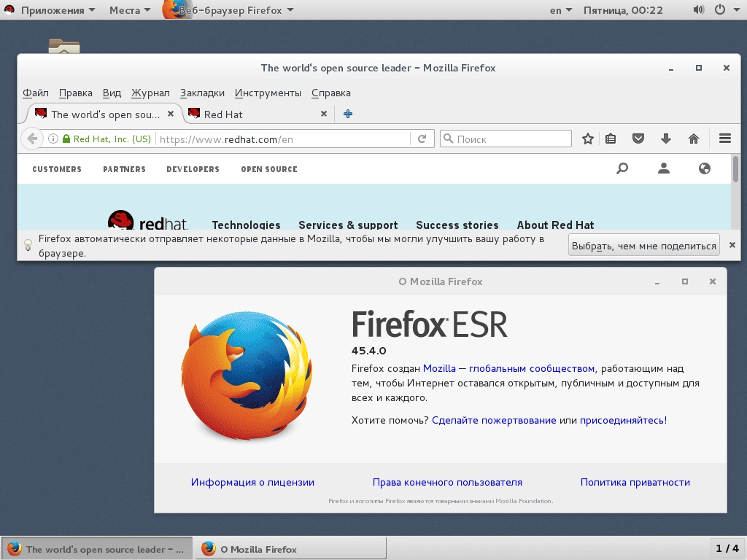747x560 pixels.
Task: Click the green padlock security icon
Action: (x=66, y=139)
